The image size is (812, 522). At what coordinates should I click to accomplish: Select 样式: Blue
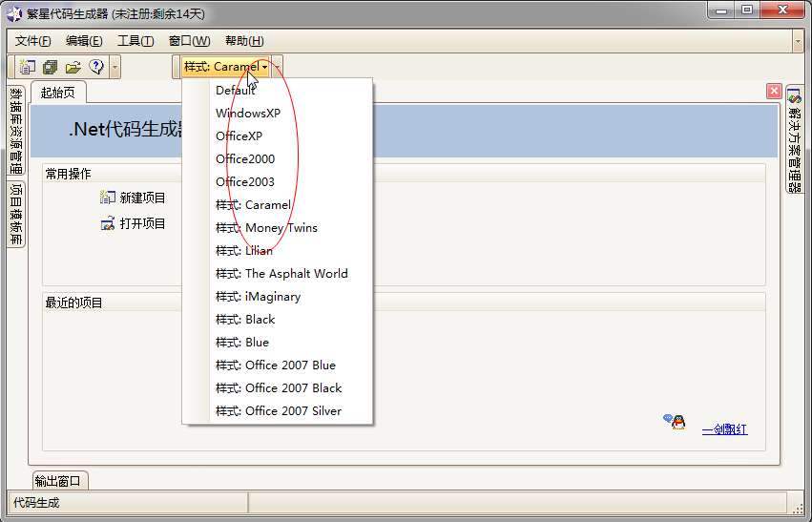[x=278, y=343]
